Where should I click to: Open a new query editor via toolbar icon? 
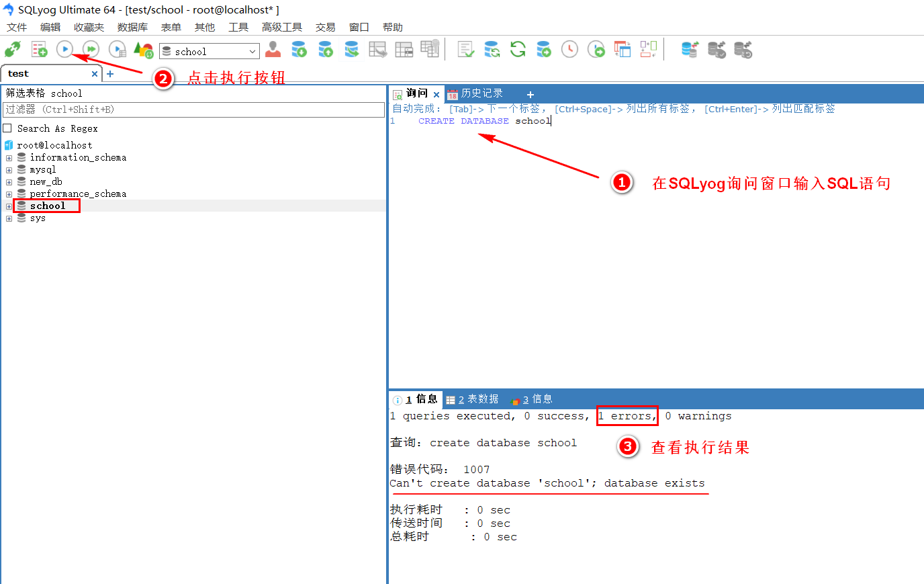39,50
